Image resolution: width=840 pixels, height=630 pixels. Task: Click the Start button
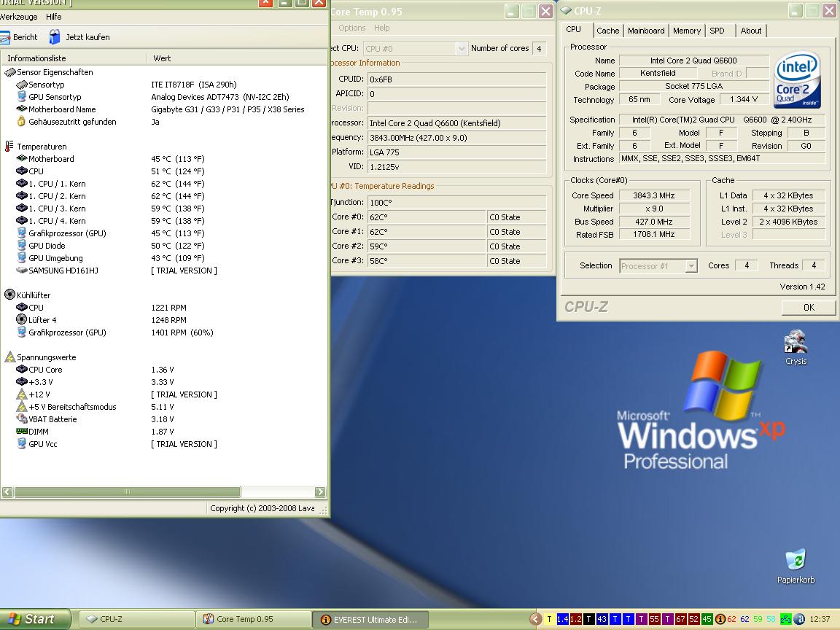click(34, 619)
